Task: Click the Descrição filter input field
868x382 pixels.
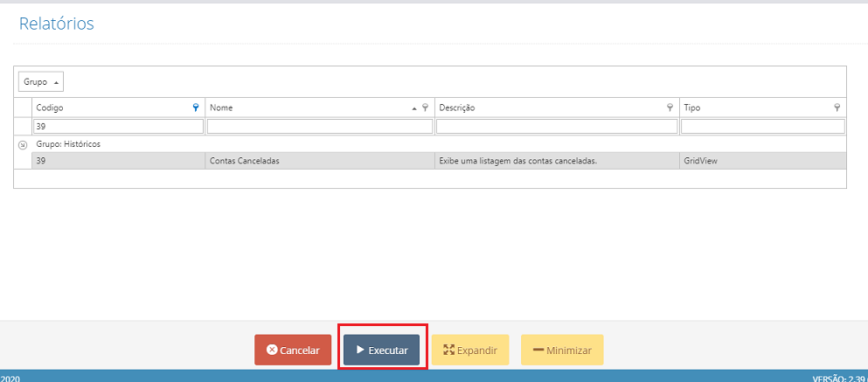Action: coord(557,127)
